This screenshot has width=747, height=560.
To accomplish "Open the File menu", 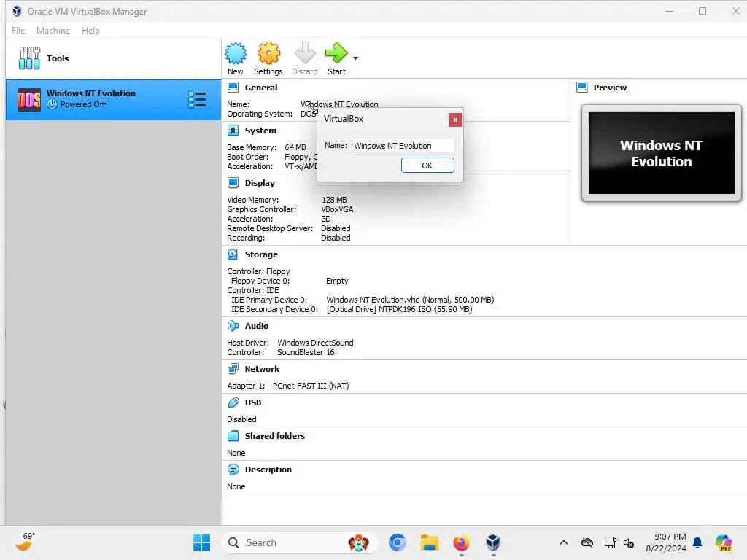I will (x=18, y=31).
